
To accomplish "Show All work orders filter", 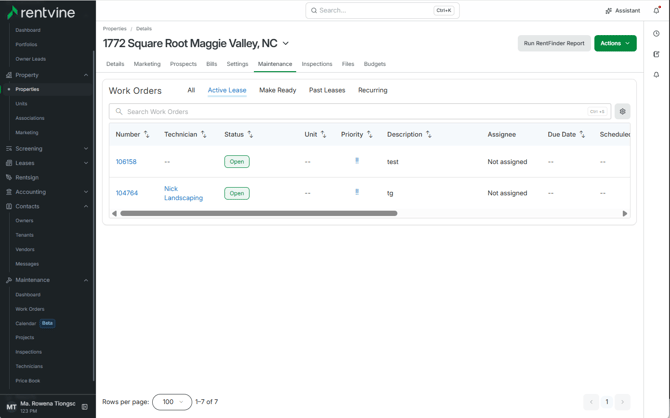I will pos(191,90).
